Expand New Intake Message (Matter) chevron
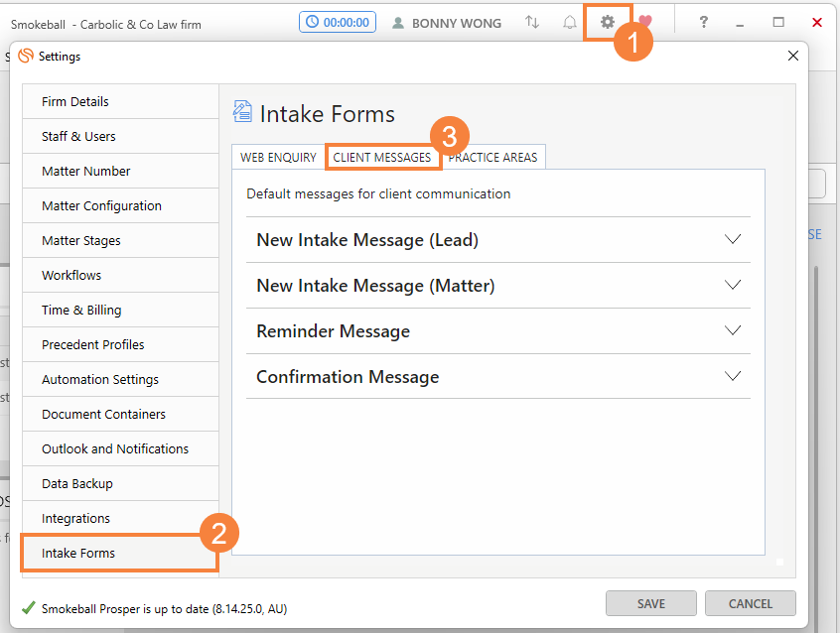Image resolution: width=840 pixels, height=633 pixels. click(x=733, y=285)
